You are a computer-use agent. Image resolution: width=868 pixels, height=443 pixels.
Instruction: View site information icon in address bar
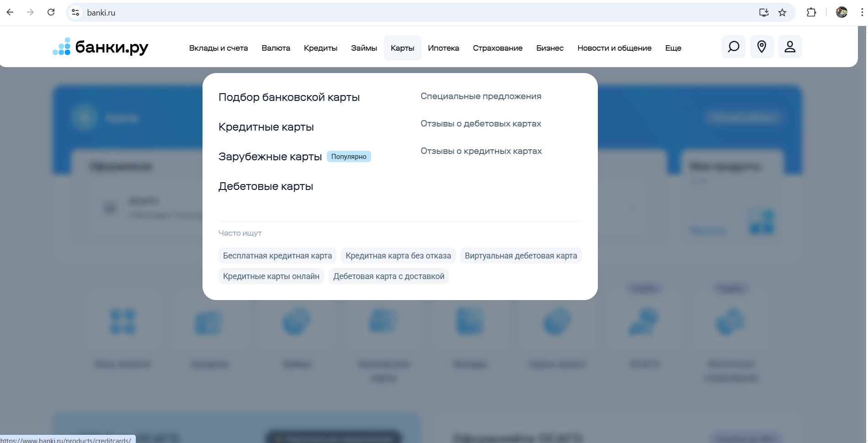(76, 12)
